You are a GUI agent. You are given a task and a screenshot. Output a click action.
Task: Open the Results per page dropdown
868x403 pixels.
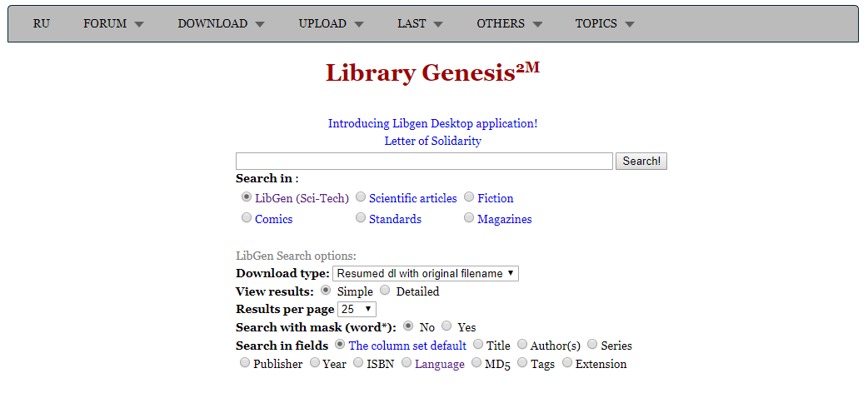(x=357, y=310)
